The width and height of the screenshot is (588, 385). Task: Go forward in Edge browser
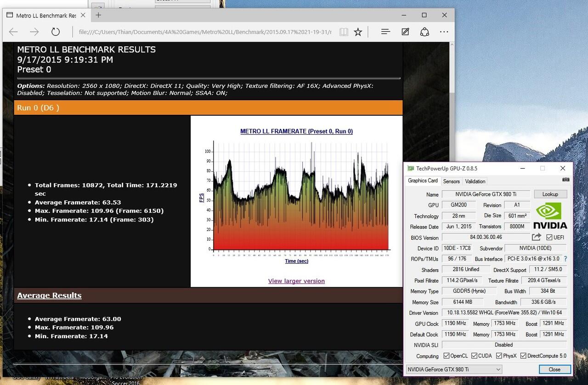(34, 32)
